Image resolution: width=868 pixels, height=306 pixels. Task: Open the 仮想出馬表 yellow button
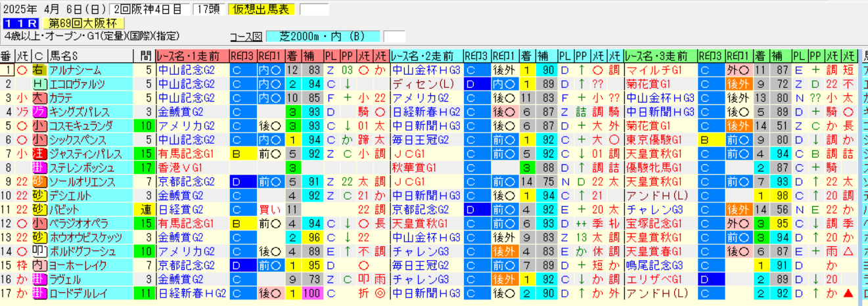click(x=262, y=9)
